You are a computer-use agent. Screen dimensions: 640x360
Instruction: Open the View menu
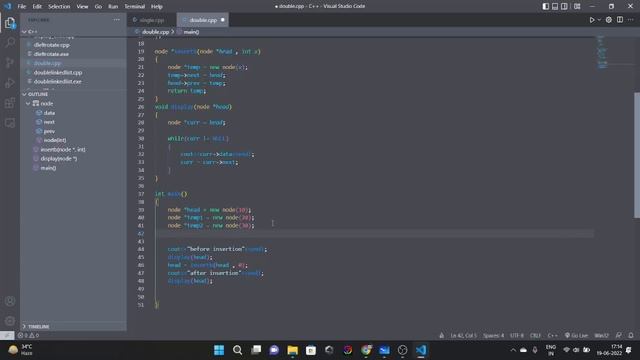coord(82,6)
